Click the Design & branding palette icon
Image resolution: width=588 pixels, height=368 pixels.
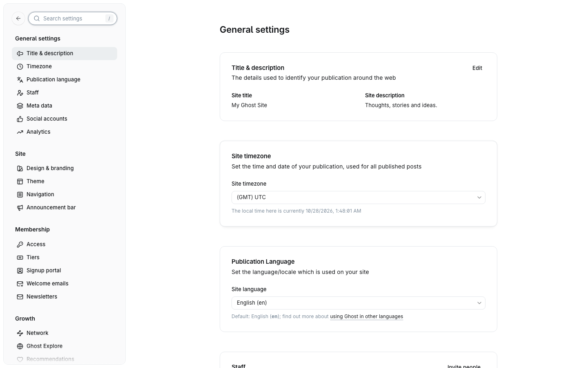coord(20,168)
